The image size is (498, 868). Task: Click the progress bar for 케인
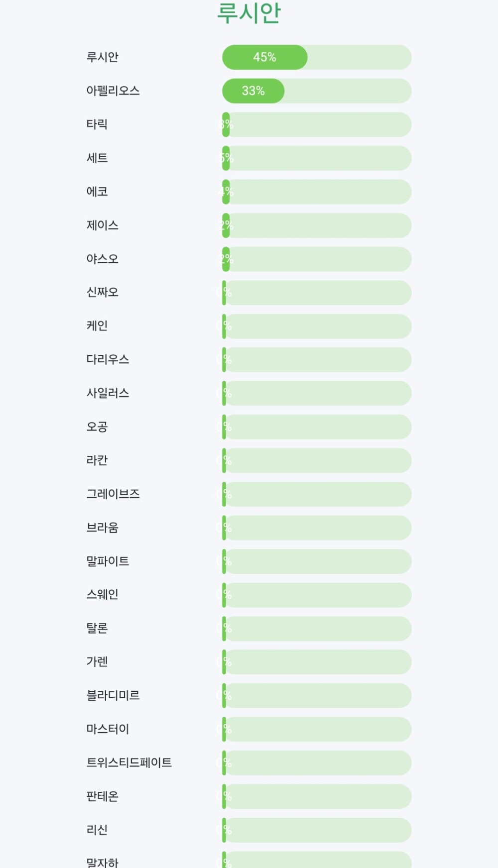pos(317,326)
